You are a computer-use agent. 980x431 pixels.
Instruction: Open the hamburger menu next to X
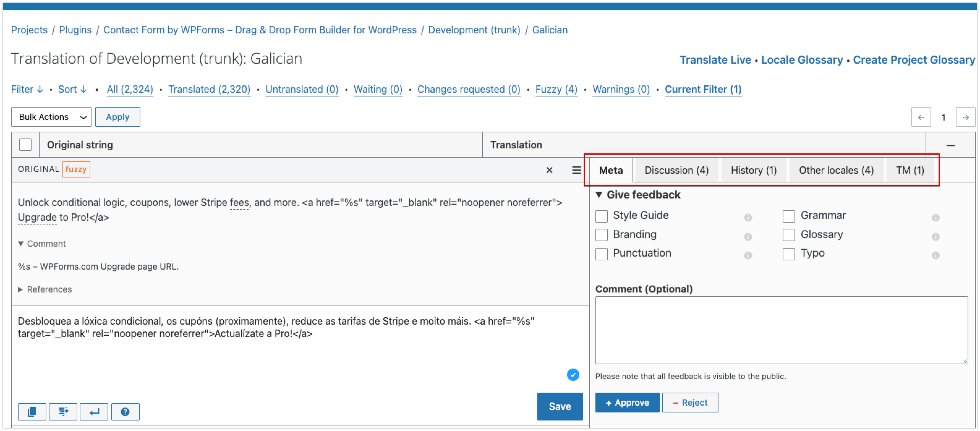point(576,170)
